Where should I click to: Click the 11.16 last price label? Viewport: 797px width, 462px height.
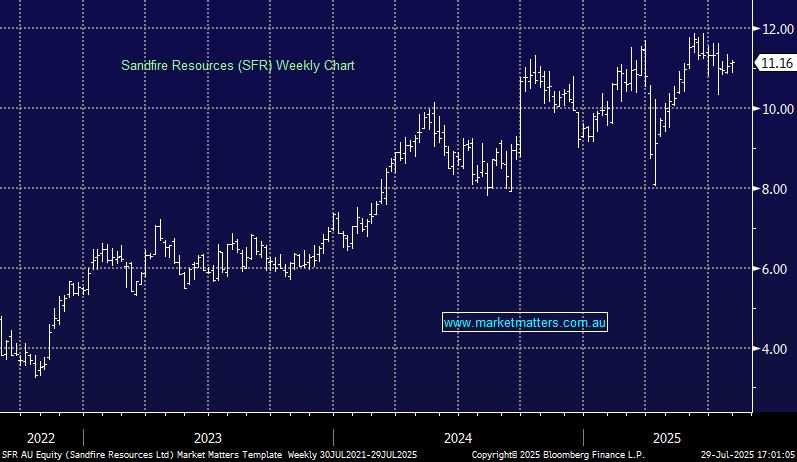[777, 63]
